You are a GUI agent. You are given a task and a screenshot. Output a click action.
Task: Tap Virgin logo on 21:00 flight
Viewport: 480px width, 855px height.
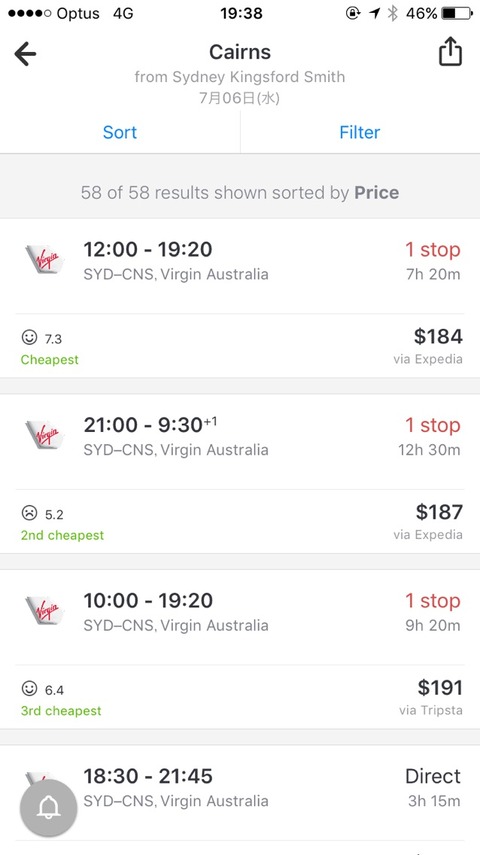coord(45,435)
